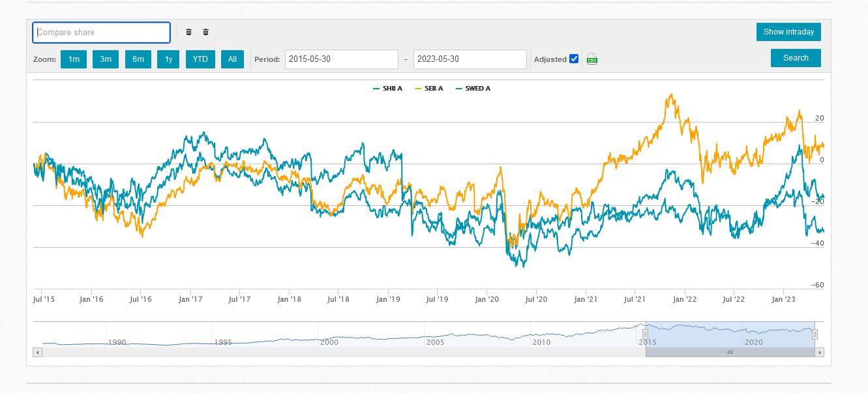Click the navigator scrollbar left arrow
This screenshot has height=393, width=868.
[37, 352]
